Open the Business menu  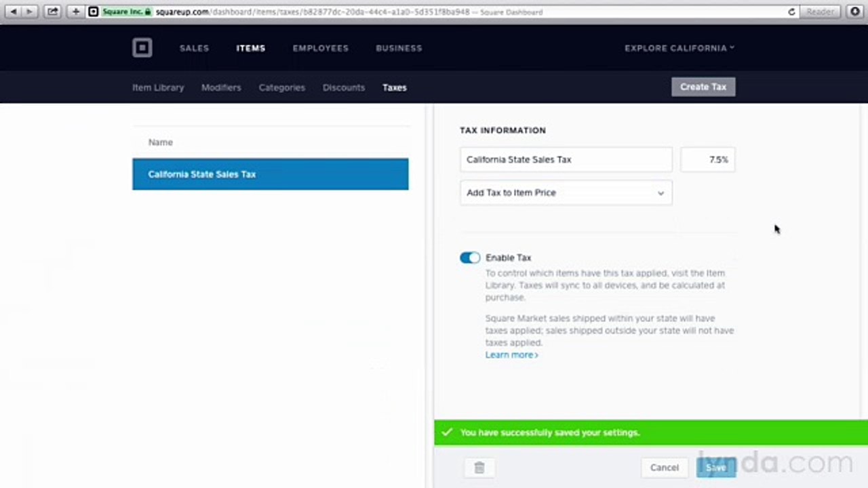pos(399,48)
